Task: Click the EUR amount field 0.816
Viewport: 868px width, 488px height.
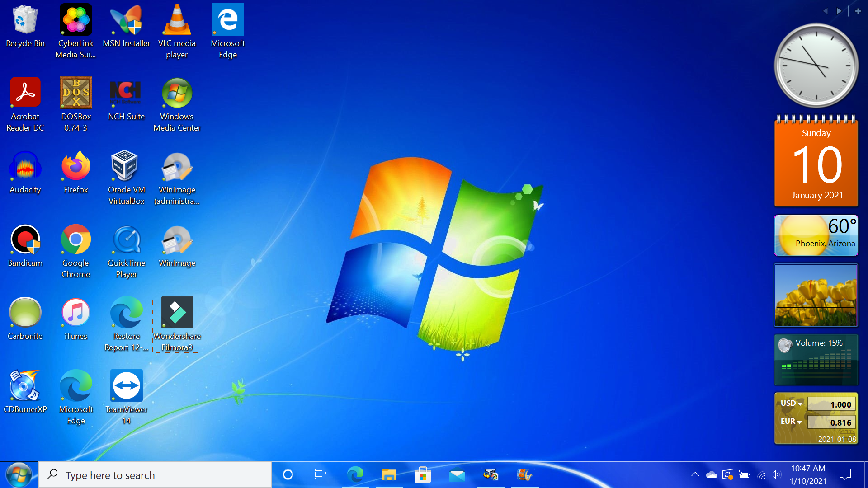Action: pos(831,422)
